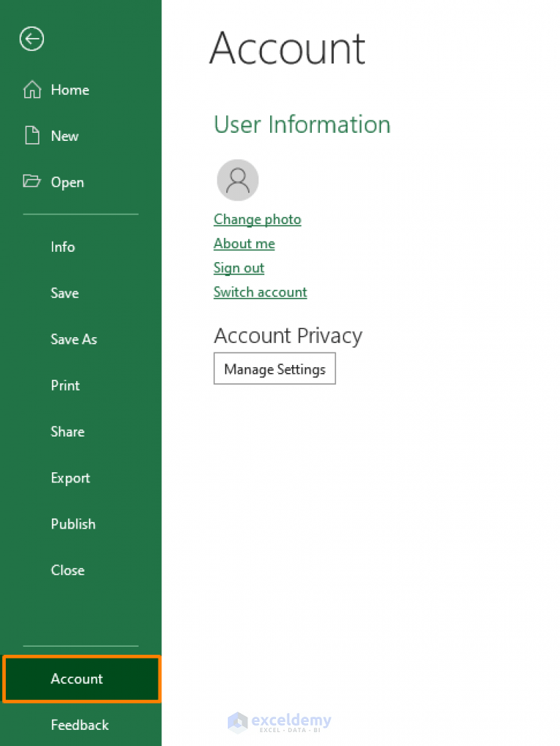
Task: Click the Print option in sidebar
Action: tap(65, 385)
